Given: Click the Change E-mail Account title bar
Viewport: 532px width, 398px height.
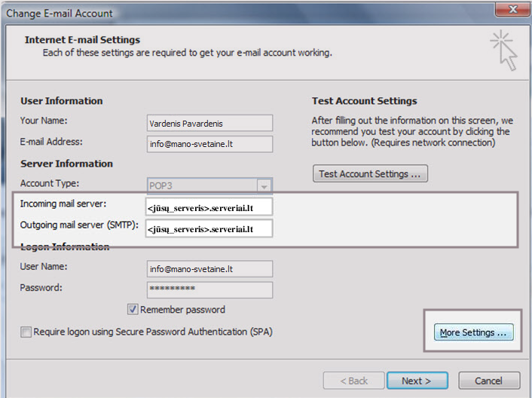Looking at the screenshot, I should [x=226, y=12].
